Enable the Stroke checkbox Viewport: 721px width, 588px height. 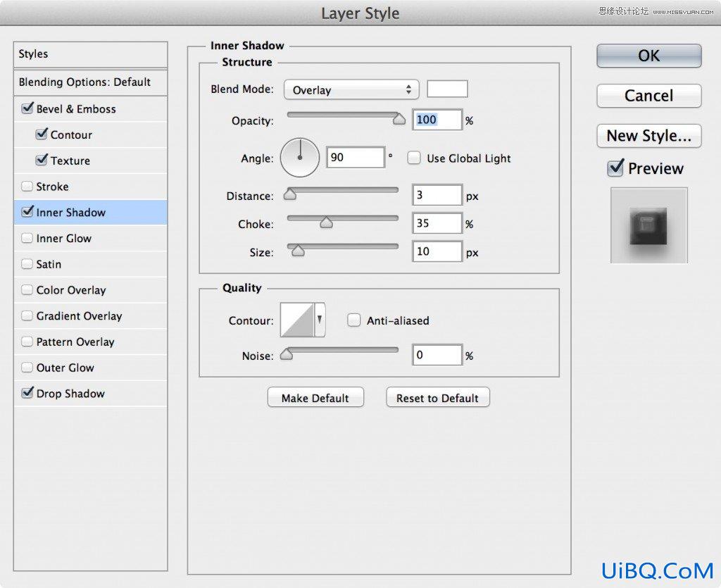27,186
